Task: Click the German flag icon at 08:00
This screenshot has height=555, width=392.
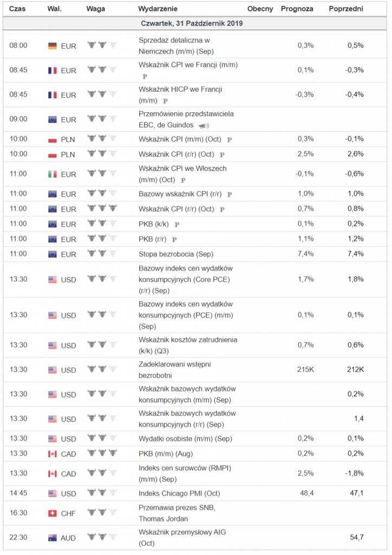Action: pyautogui.click(x=53, y=46)
